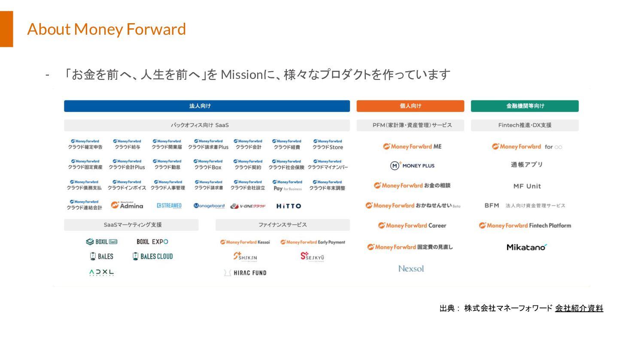The height and width of the screenshot is (362, 644).
Task: Click the クラウド年末調整 product logo
Action: click(x=328, y=185)
